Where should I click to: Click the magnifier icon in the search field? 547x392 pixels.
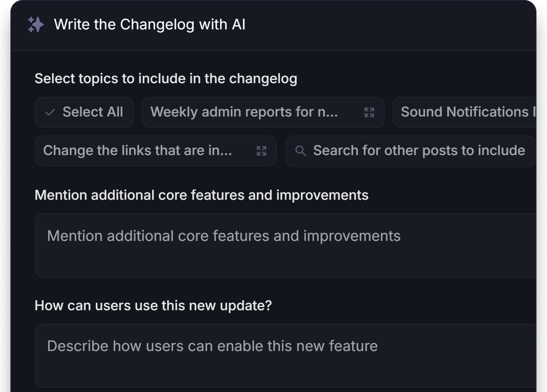pos(301,151)
